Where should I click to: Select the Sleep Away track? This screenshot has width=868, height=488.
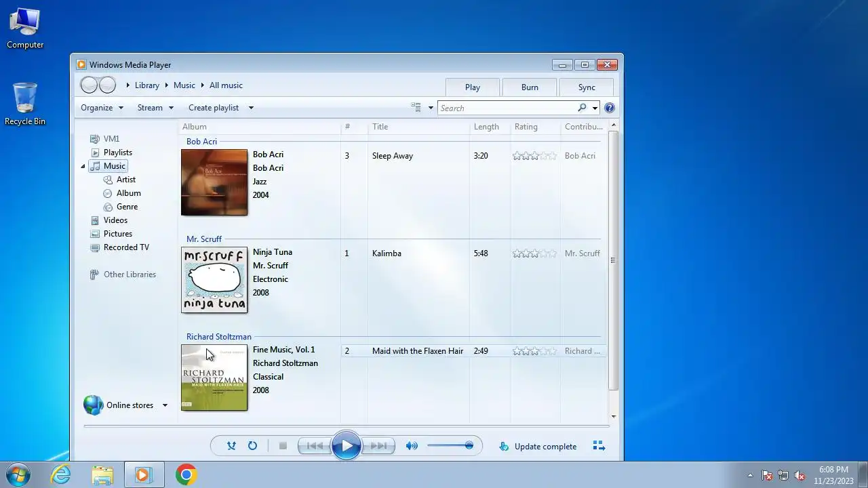pos(392,156)
